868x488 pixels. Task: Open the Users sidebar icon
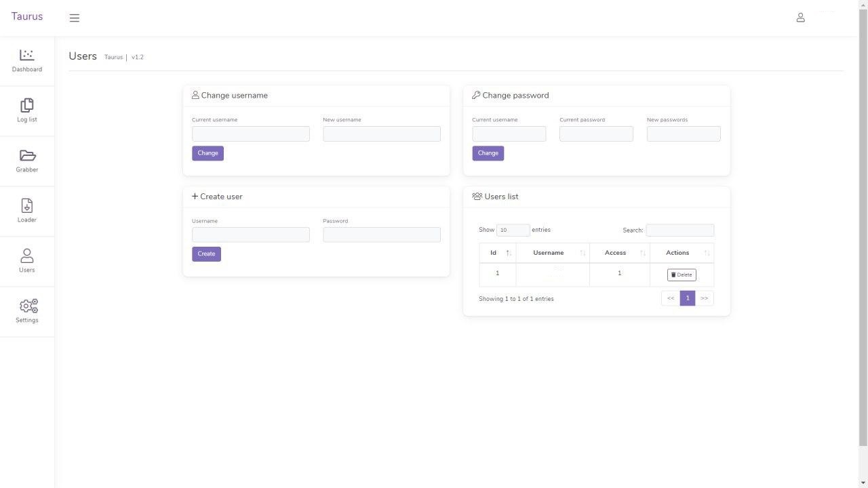coord(27,256)
